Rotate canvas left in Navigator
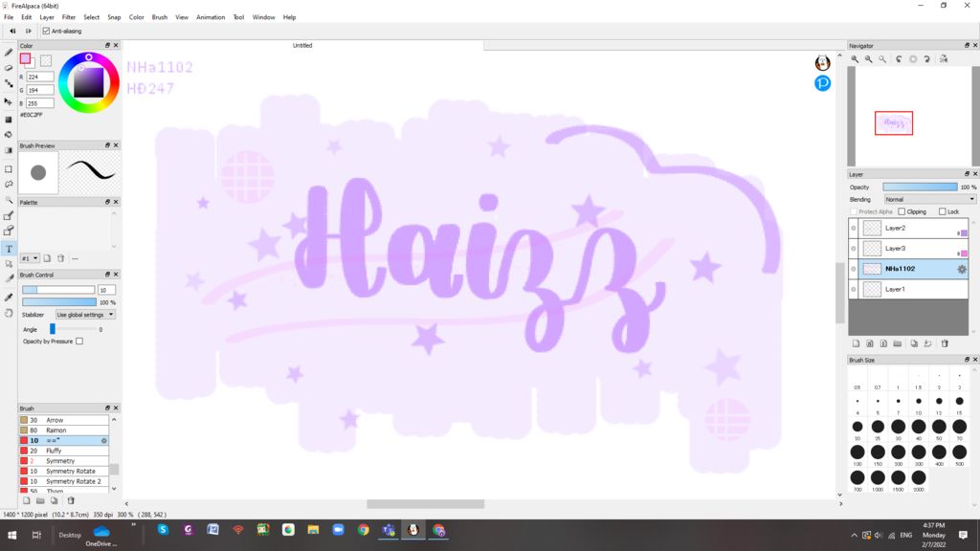This screenshot has width=980, height=551. click(x=899, y=58)
